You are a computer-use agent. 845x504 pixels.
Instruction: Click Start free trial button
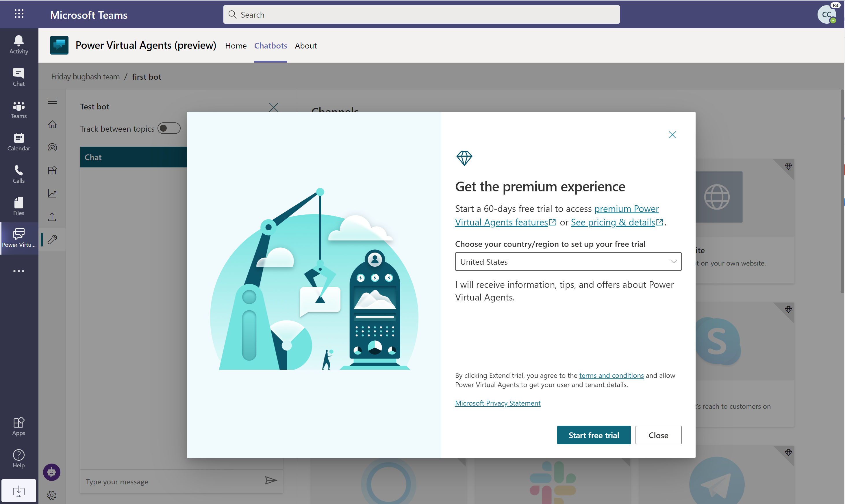tap(594, 434)
